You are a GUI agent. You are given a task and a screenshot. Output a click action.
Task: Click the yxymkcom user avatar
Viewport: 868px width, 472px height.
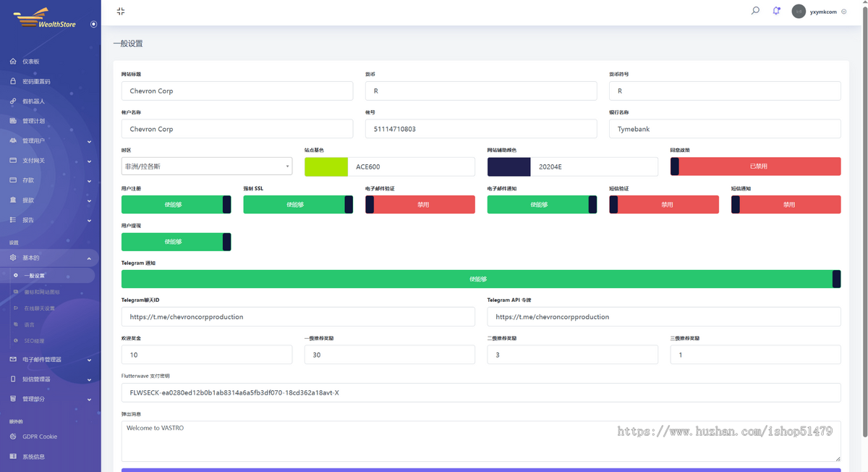pyautogui.click(x=799, y=12)
